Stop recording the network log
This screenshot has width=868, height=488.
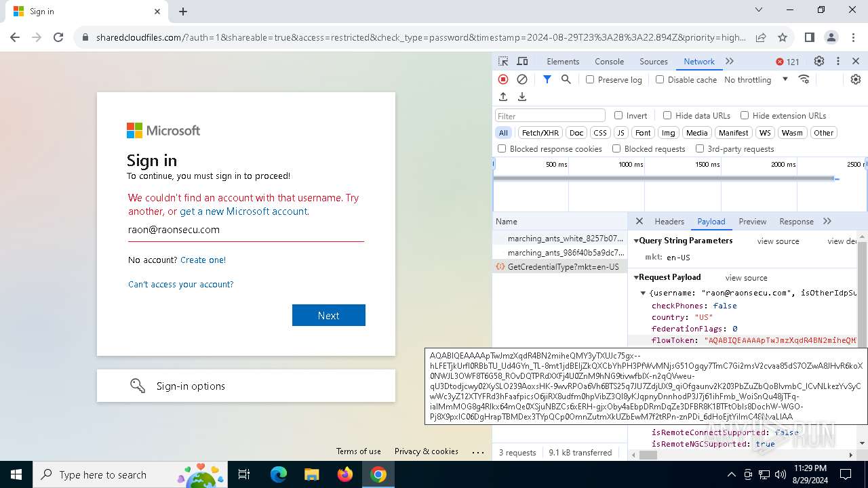(x=503, y=79)
